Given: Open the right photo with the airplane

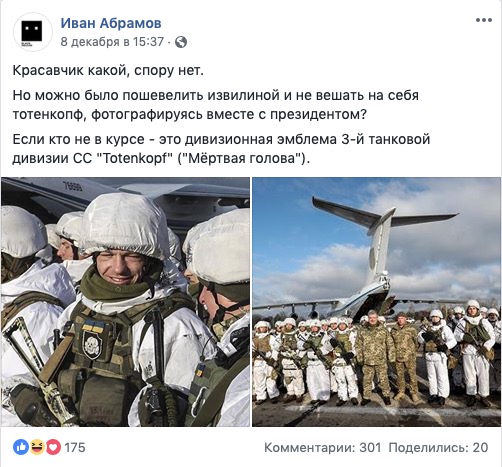Looking at the screenshot, I should point(376,302).
